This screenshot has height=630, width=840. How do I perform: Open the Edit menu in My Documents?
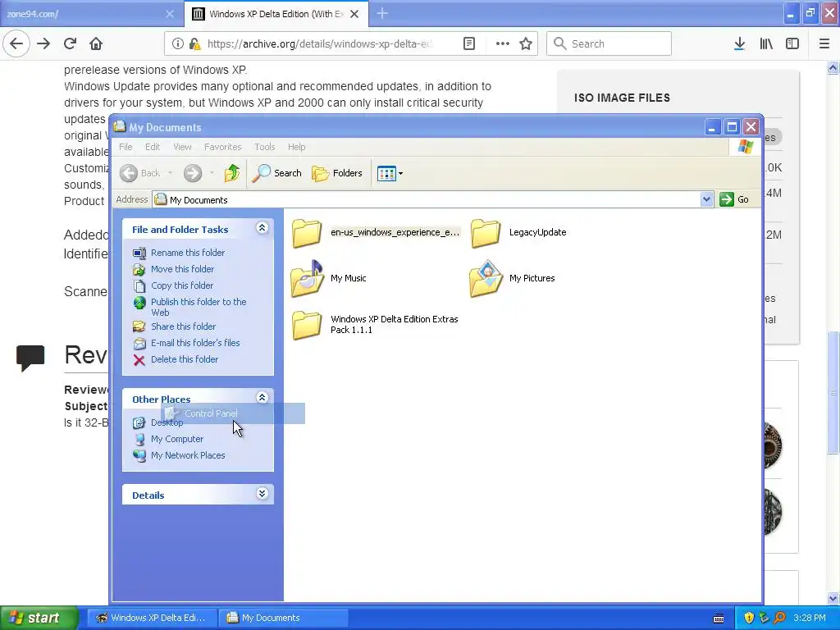click(x=153, y=147)
